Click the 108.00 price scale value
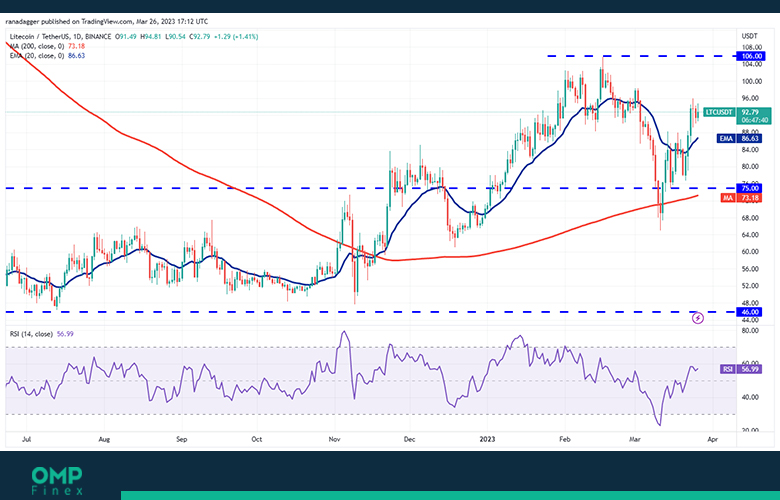The width and height of the screenshot is (780, 500). (x=752, y=47)
